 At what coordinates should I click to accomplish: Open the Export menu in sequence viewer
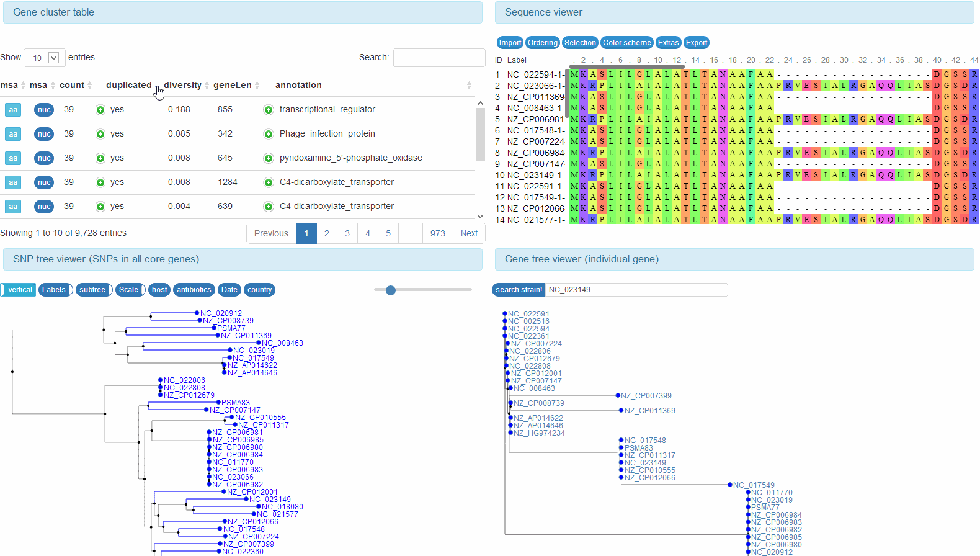pos(697,43)
